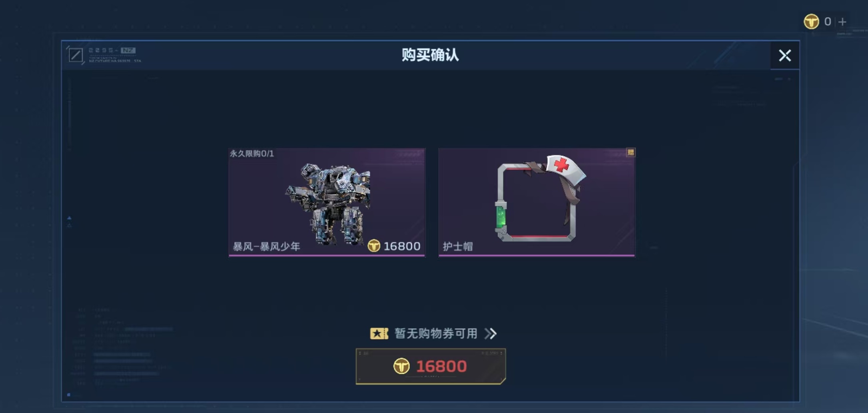
Task: Select the 暴风-暴风少年 mech item card
Action: (x=327, y=202)
